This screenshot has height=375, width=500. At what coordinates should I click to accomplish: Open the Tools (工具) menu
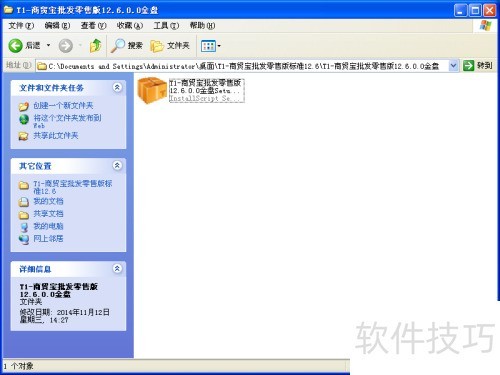[x=166, y=26]
